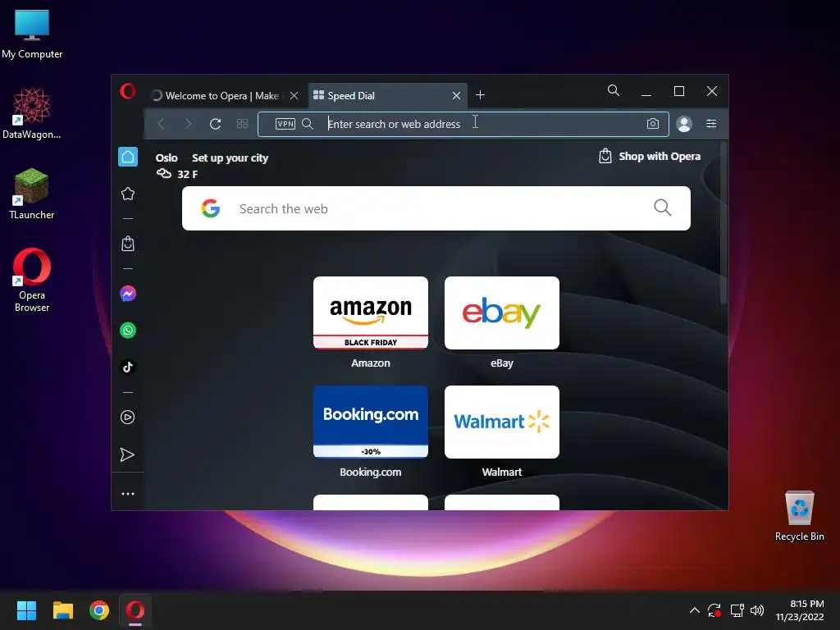
Task: Click the address bar search magnifier icon
Action: click(x=308, y=124)
